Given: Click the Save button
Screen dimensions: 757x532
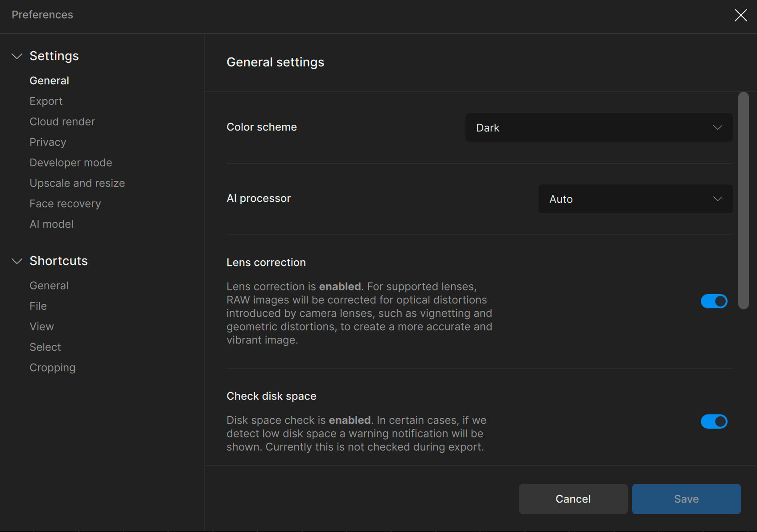Looking at the screenshot, I should 686,499.
